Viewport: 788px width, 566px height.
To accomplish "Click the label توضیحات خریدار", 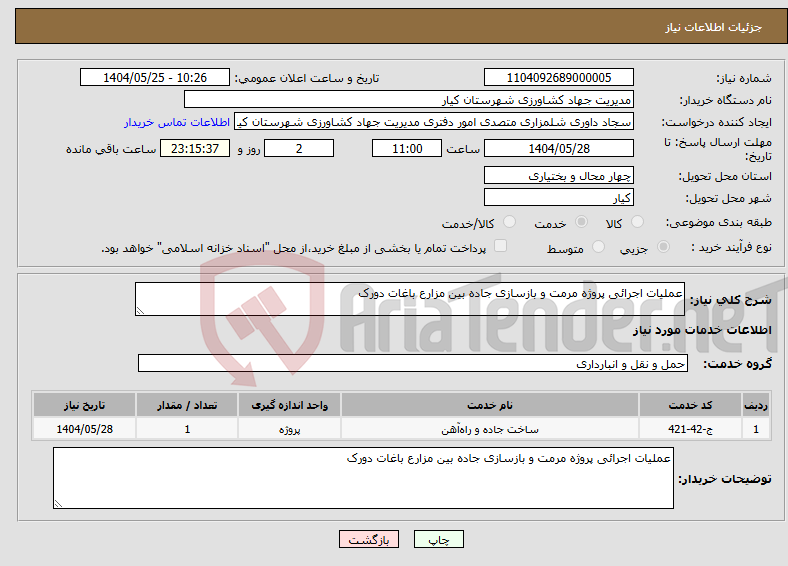I will pyautogui.click(x=725, y=479).
